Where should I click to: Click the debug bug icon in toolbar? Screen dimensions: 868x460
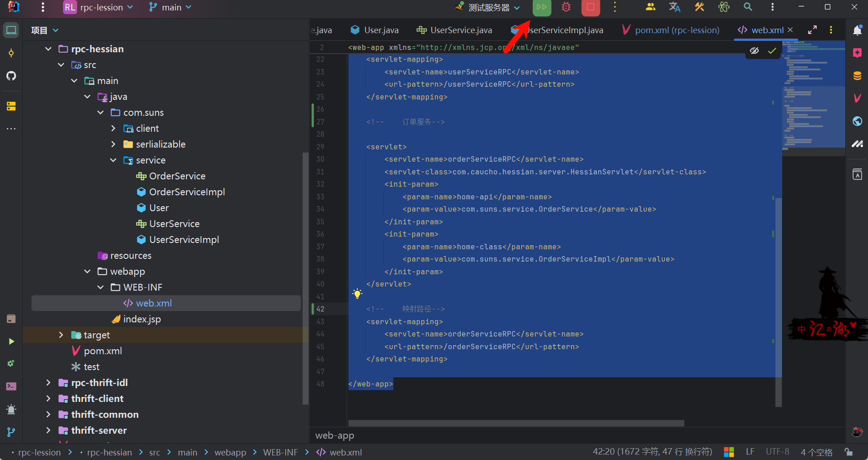click(x=566, y=7)
